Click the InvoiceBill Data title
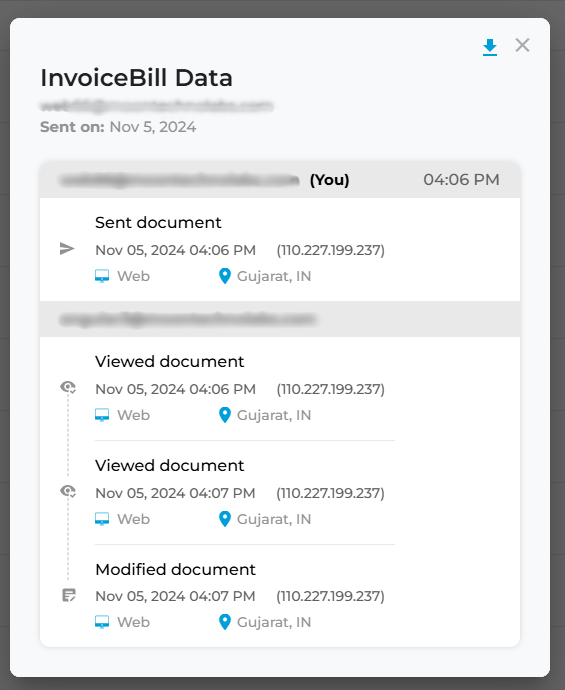 point(136,78)
